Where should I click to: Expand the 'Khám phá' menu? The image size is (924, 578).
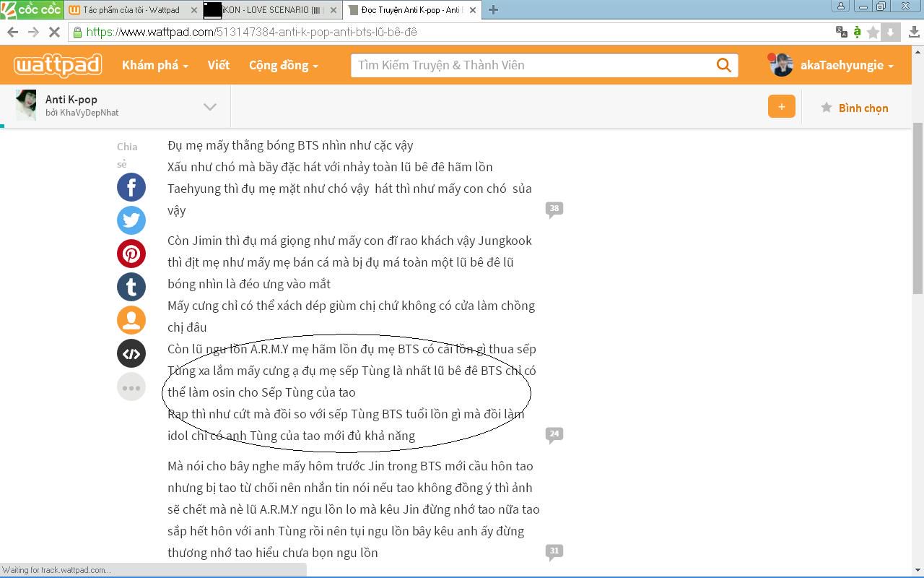click(154, 65)
